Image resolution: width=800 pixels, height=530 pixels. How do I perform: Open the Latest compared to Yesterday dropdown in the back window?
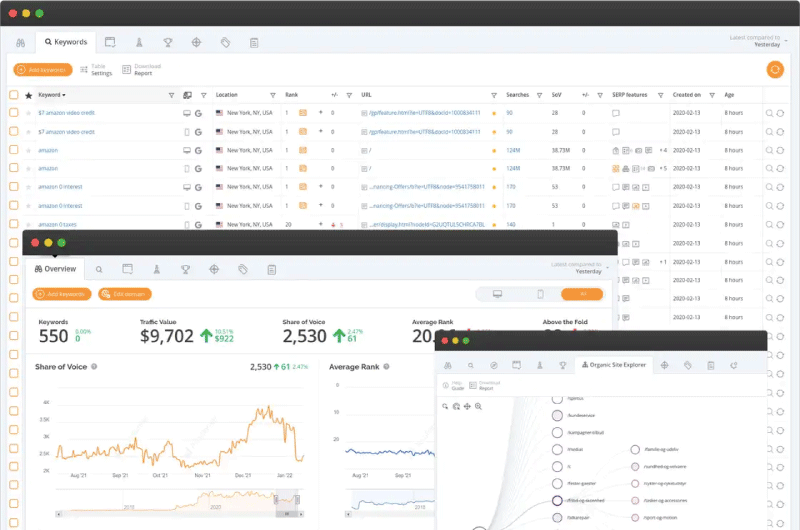point(758,41)
